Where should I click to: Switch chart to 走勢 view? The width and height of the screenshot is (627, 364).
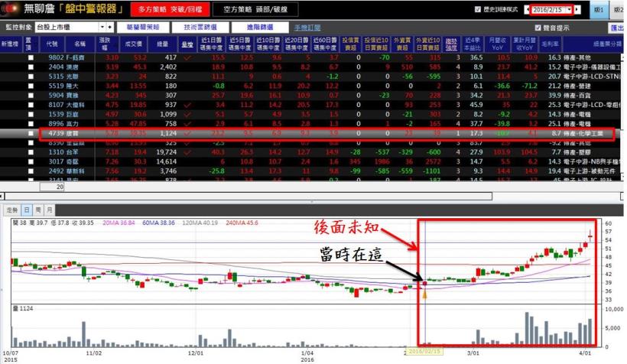[x=12, y=210]
